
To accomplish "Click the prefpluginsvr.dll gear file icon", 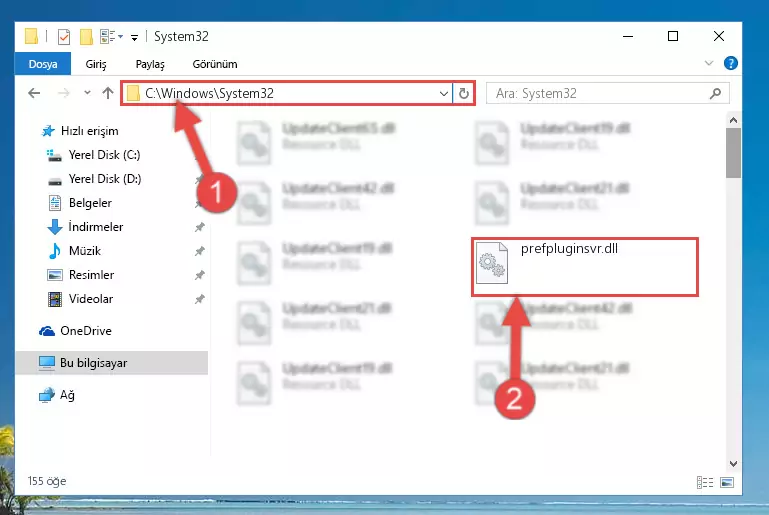I will point(492,263).
